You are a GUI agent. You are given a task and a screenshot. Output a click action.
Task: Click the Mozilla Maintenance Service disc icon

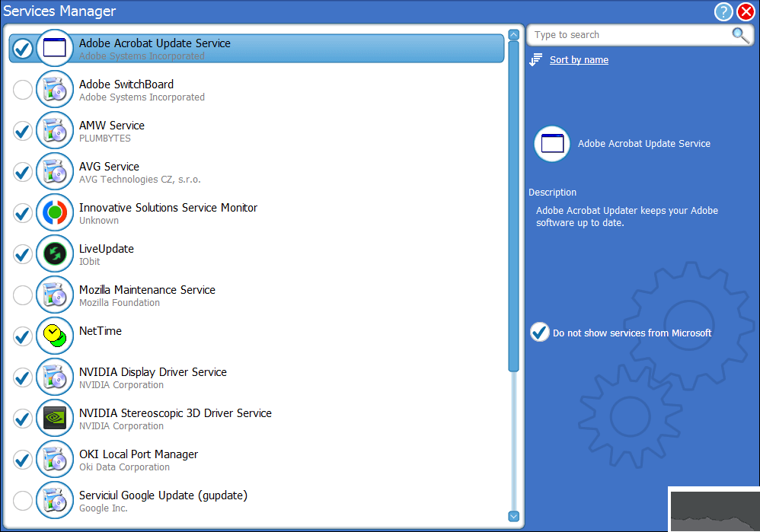tap(54, 295)
